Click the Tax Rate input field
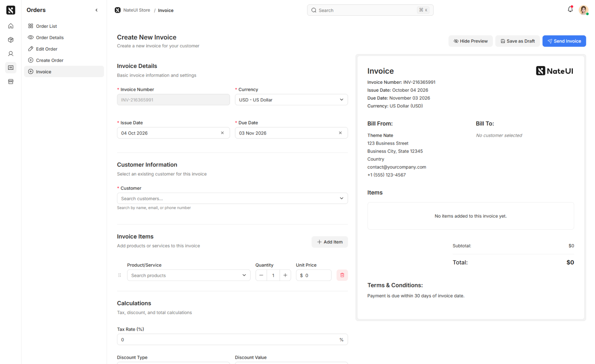 point(232,340)
